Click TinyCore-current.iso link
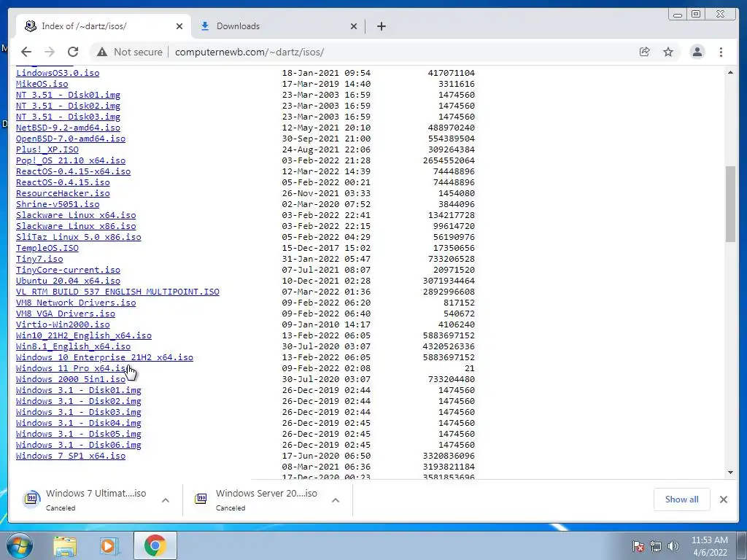 (68, 270)
